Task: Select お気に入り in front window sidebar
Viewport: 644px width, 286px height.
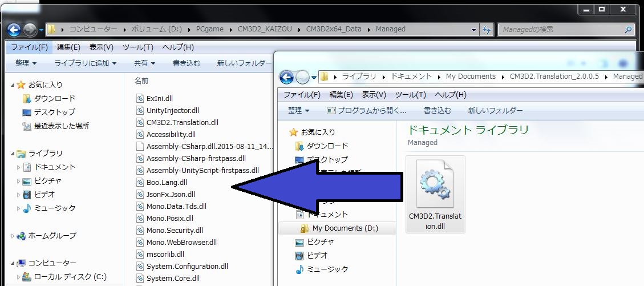Action: 312,132
